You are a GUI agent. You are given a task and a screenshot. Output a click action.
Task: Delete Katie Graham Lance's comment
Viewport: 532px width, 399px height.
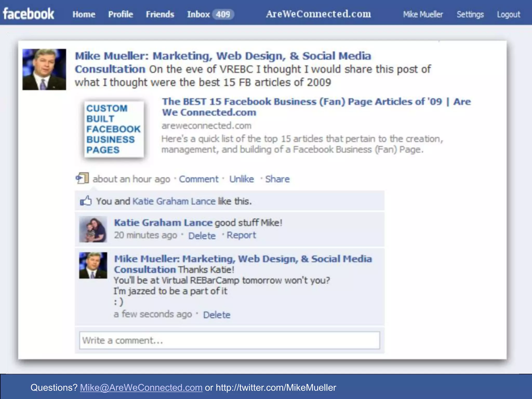tap(202, 236)
